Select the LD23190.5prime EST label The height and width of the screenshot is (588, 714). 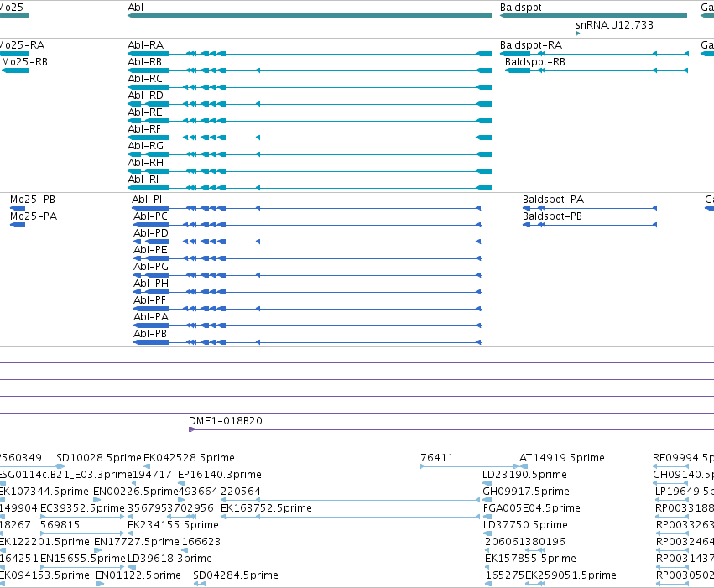tap(524, 475)
